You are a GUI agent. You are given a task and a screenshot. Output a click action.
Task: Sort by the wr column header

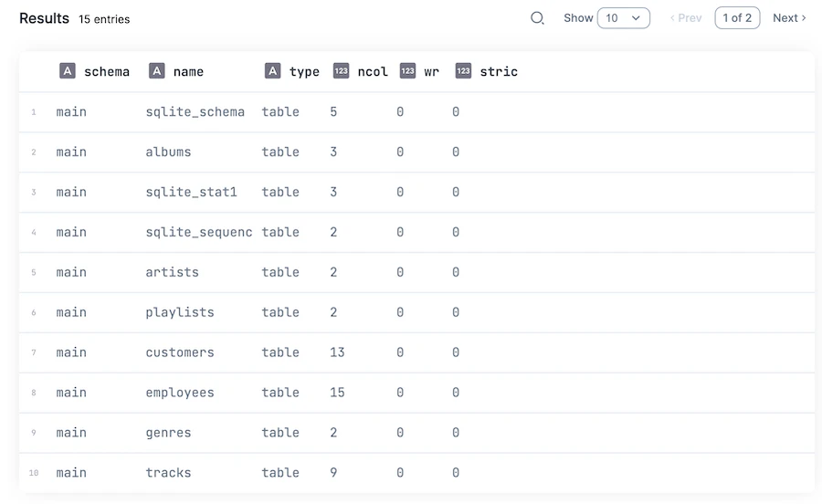coord(431,71)
